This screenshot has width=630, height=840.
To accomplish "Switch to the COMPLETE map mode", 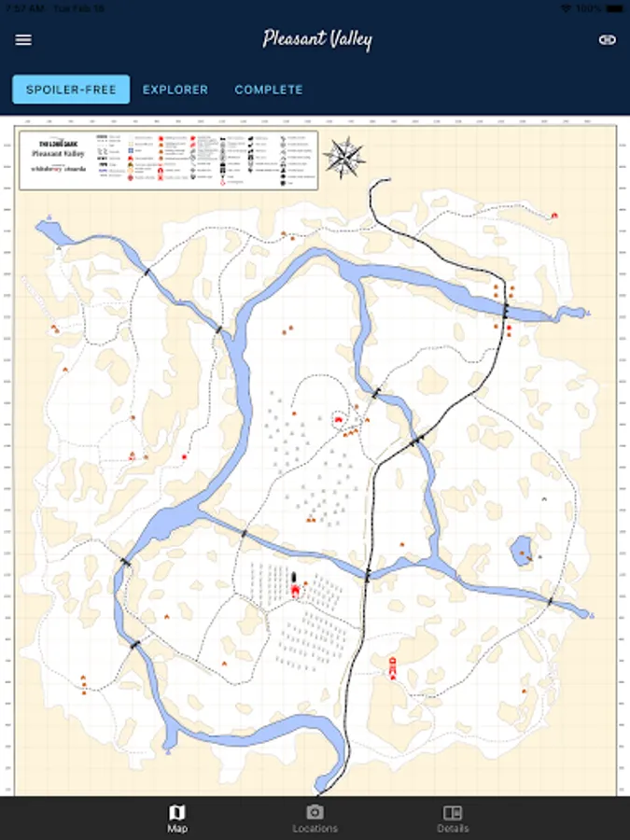I will [269, 90].
